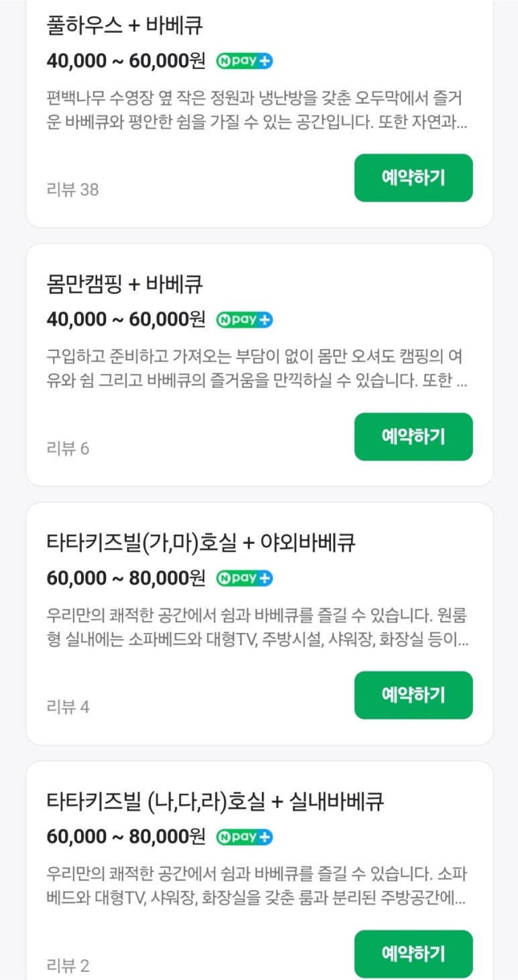View 리뷰 2 for 타타키즈빌 (나,다,라)호실
Image resolution: width=518 pixels, height=980 pixels.
[x=68, y=965]
